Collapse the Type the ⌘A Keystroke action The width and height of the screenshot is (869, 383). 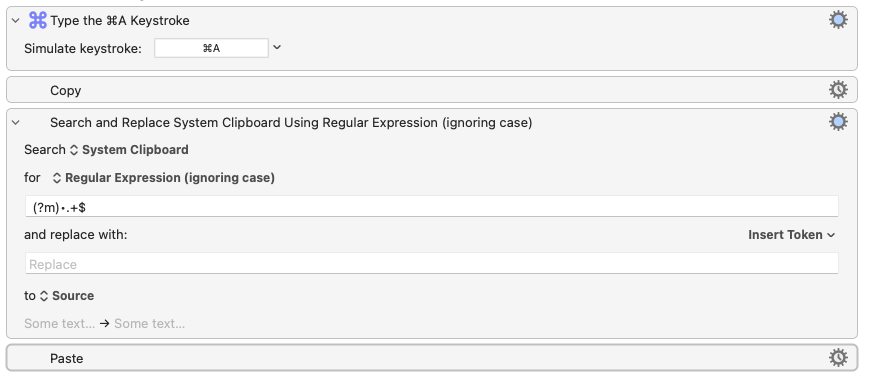[x=16, y=21]
